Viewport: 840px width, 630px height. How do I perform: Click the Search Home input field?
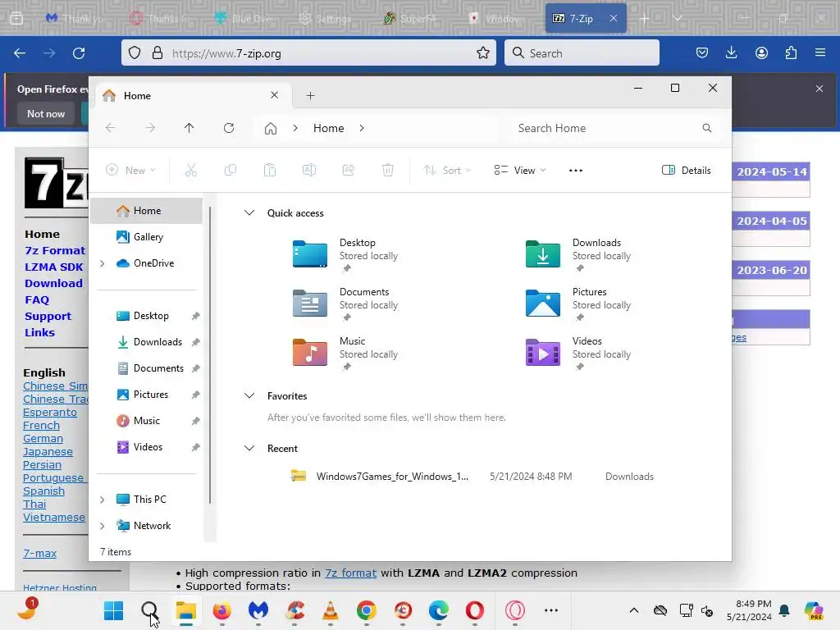point(616,128)
